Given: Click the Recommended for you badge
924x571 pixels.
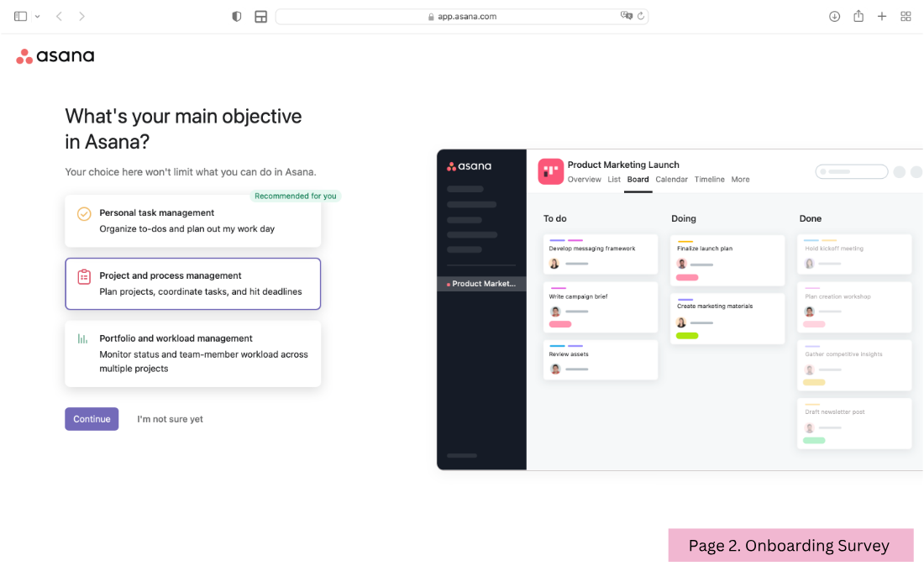Looking at the screenshot, I should pos(295,196).
